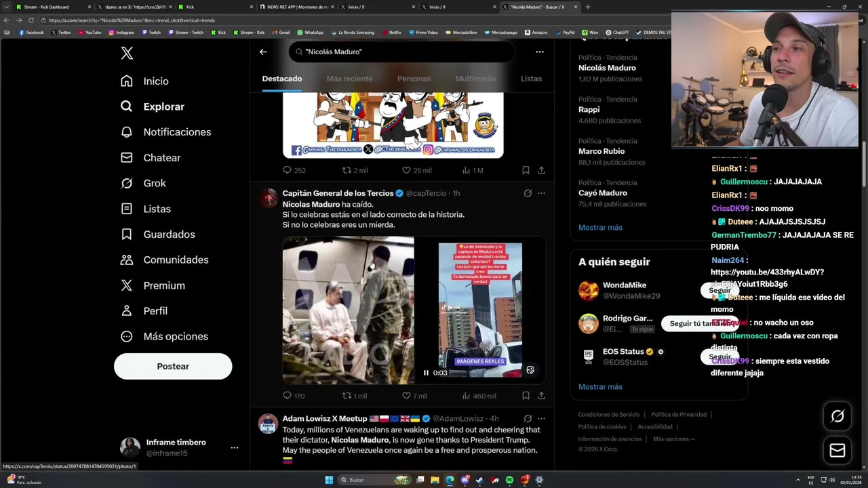View analytics of cartoon post with 1 M views
This screenshot has width=868, height=488.
472,170
